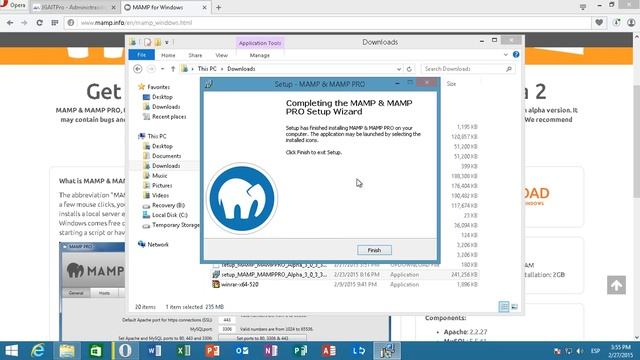Select Documents in navigation pane
The width and height of the screenshot is (640, 360).
click(x=166, y=156)
